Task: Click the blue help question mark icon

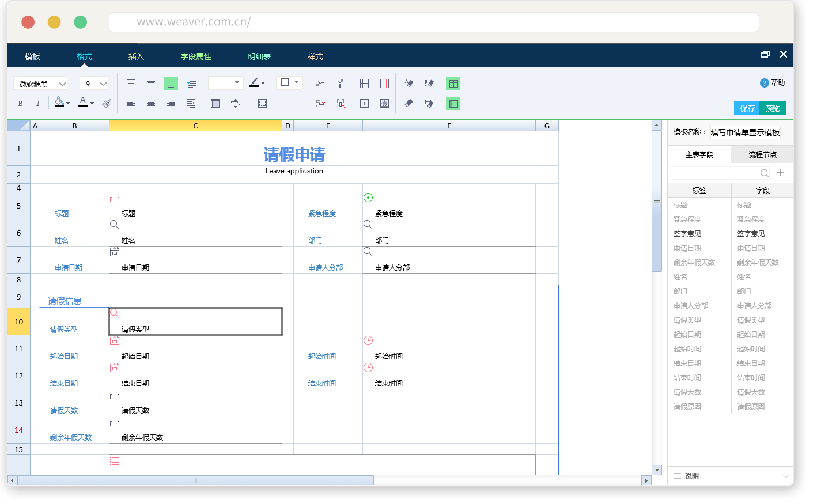Action: (764, 83)
